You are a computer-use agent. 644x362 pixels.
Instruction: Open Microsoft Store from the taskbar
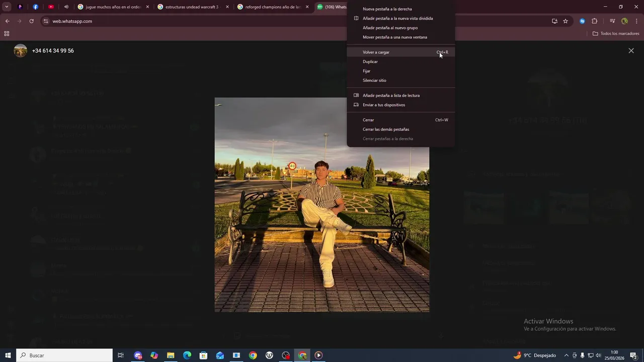[203, 355]
